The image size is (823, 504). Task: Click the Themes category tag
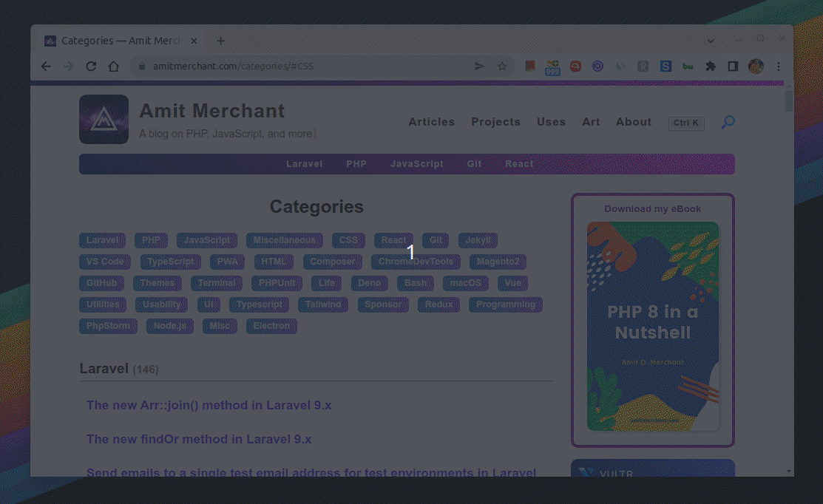pos(158,283)
